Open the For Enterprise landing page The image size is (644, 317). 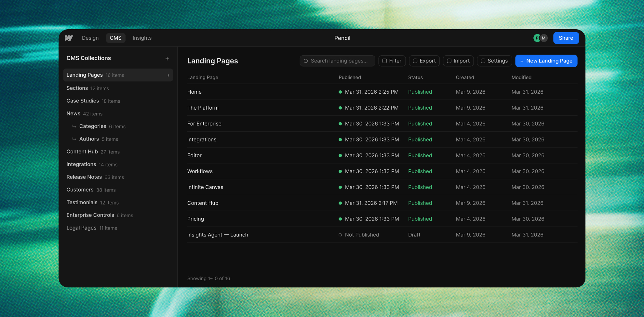pyautogui.click(x=382, y=124)
